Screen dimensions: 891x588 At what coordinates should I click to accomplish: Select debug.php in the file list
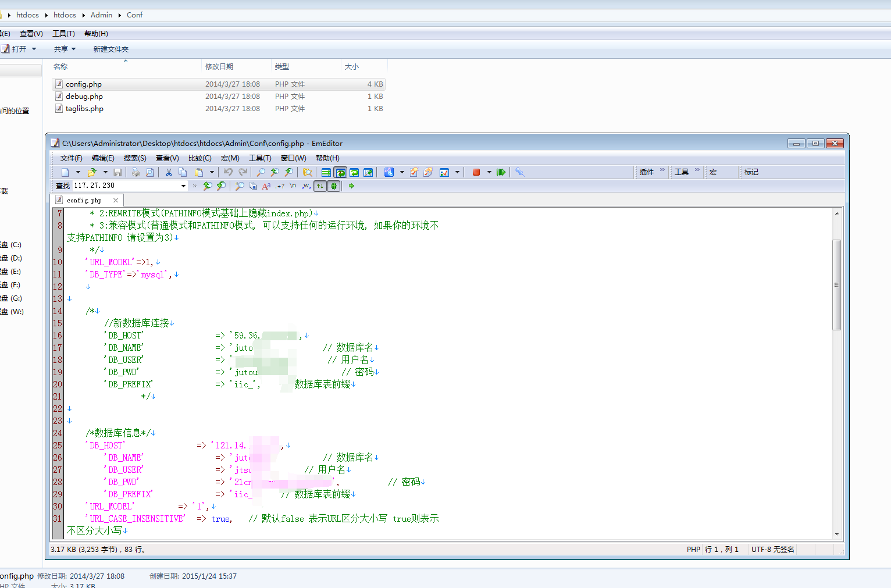tap(218, 97)
